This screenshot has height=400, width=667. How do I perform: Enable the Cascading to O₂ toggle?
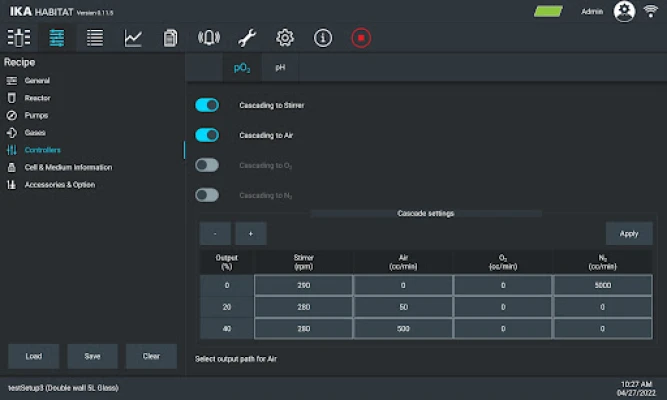click(x=207, y=165)
